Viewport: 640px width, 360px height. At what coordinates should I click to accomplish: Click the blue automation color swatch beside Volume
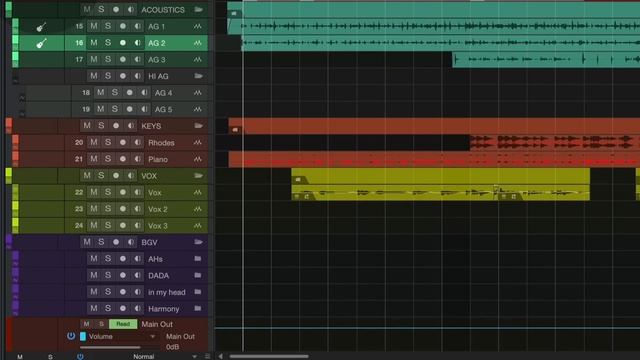83,336
